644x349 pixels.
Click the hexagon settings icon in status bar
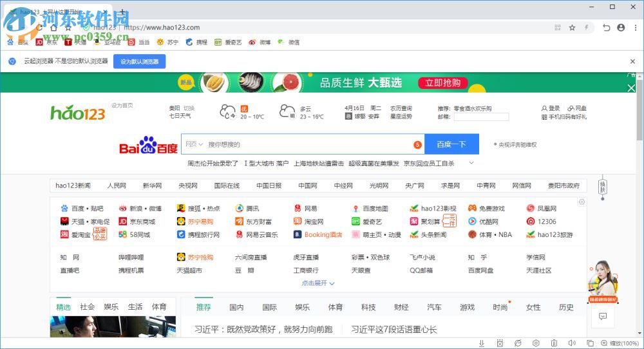click(536, 343)
